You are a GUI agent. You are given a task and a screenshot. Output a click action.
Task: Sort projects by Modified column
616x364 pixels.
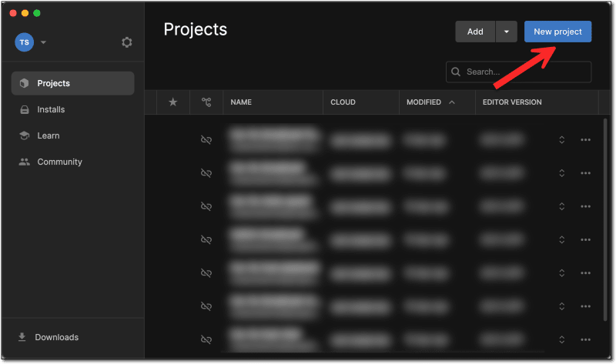[425, 102]
